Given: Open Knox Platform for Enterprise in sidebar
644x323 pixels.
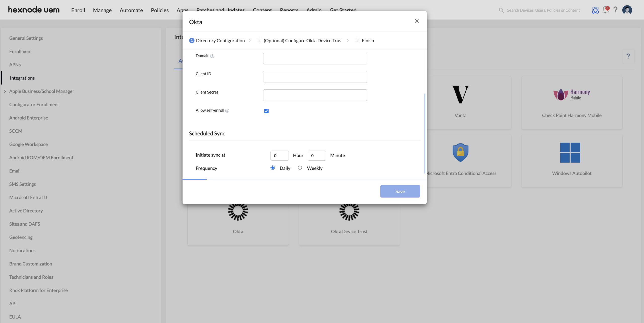Looking at the screenshot, I should pyautogui.click(x=38, y=290).
